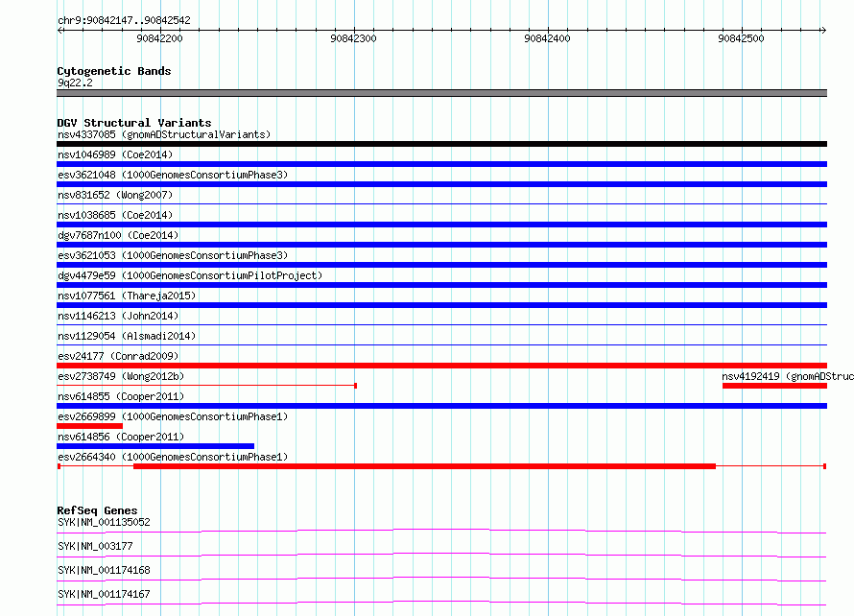Image resolution: width=854 pixels, height=616 pixels.
Task: Click the short red nsv4192419 variant bar
Action: (x=774, y=386)
